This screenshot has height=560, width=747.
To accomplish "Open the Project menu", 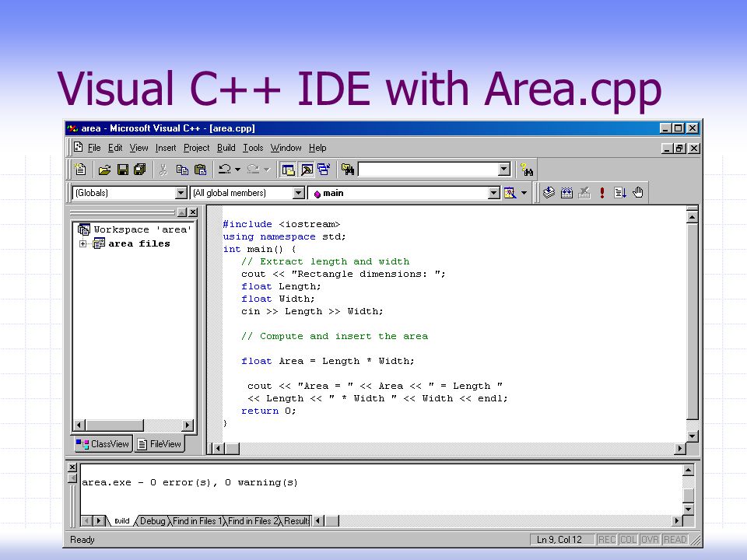I will pyautogui.click(x=196, y=148).
